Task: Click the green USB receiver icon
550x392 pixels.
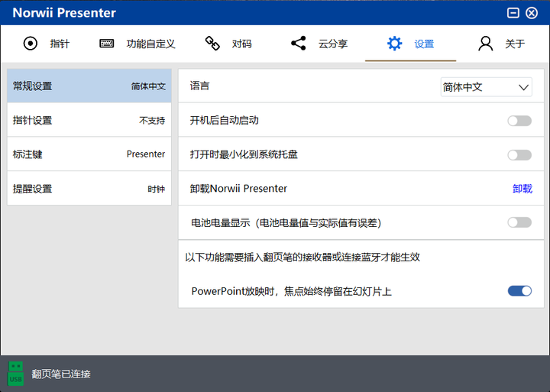Action: tap(16, 374)
